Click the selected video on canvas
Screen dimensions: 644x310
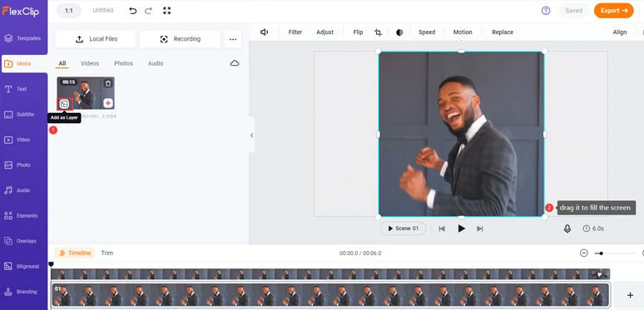pos(461,134)
